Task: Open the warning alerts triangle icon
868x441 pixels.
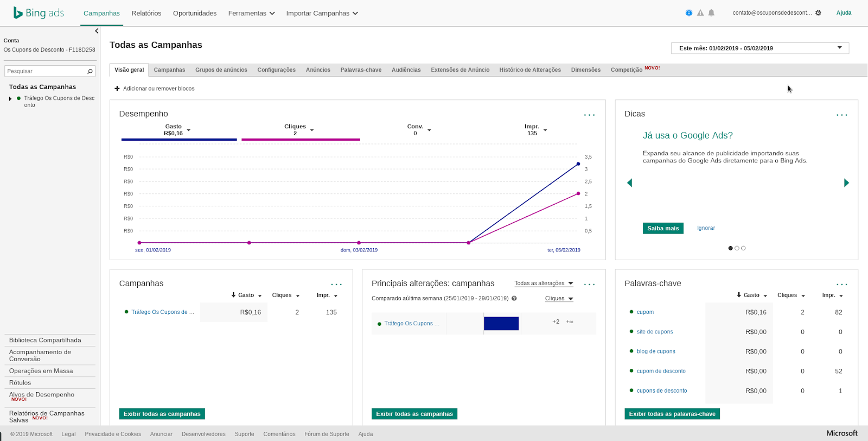Action: pos(700,13)
